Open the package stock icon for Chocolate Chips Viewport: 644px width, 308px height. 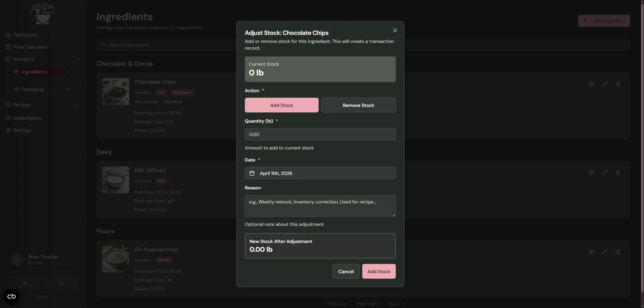(x=591, y=84)
